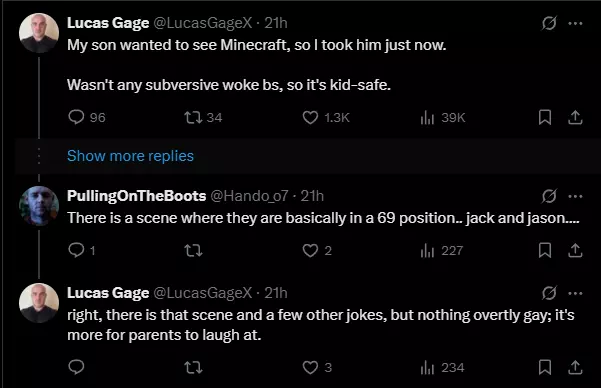Open @Hando_o7 handle link
The height and width of the screenshot is (388, 601).
click(249, 196)
